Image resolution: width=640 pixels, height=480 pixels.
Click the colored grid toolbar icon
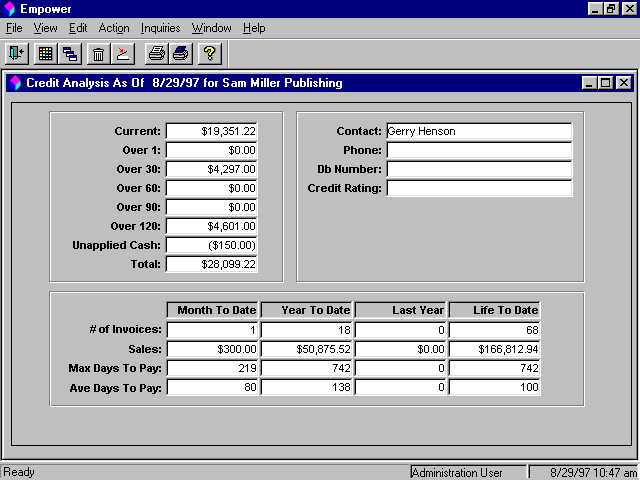tap(45, 53)
